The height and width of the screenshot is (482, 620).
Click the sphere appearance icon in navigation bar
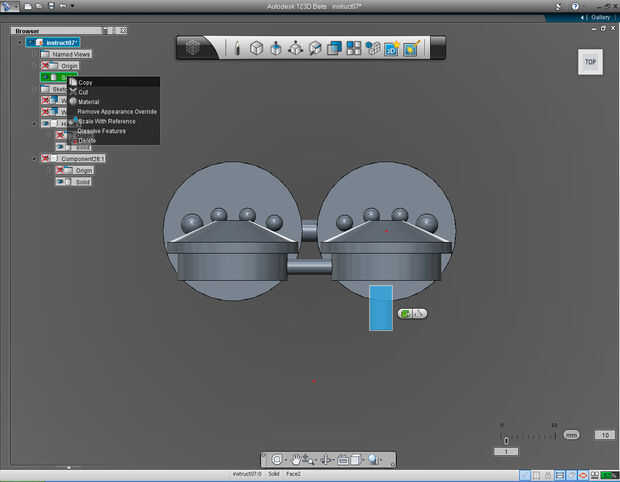click(373, 459)
